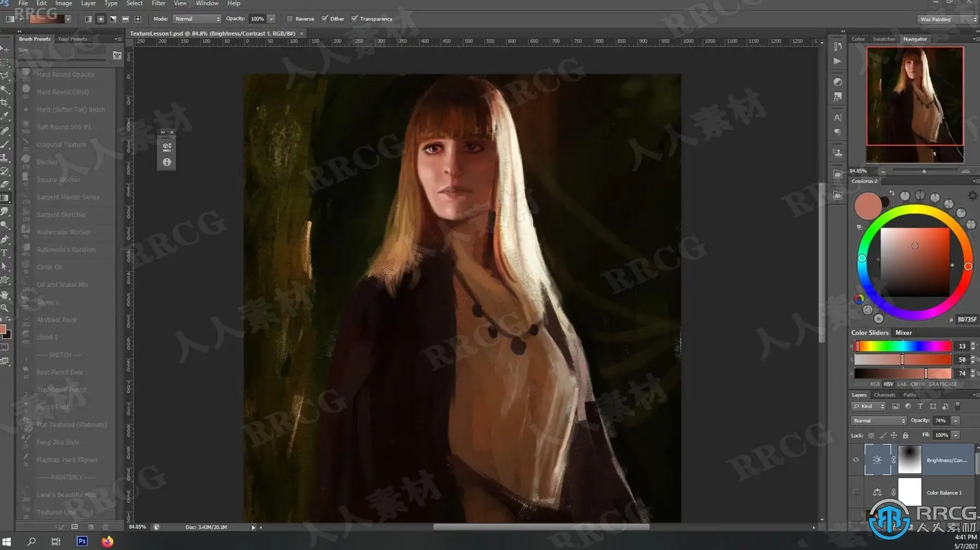980x550 pixels.
Task: Open the layer Kind filter dropdown
Action: click(x=868, y=406)
